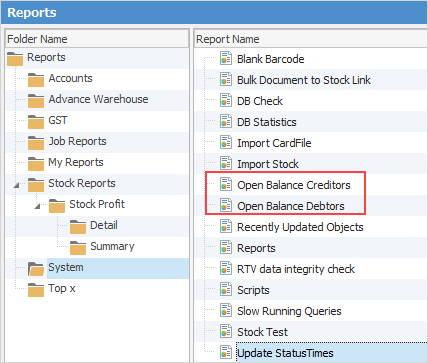This screenshot has width=428, height=363.
Task: Click the Open Balance Debtors report icon
Action: coord(226,206)
